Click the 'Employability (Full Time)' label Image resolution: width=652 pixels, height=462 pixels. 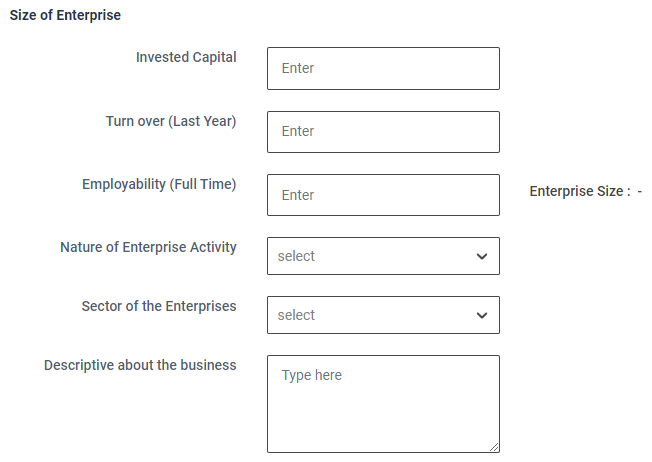[x=159, y=184]
